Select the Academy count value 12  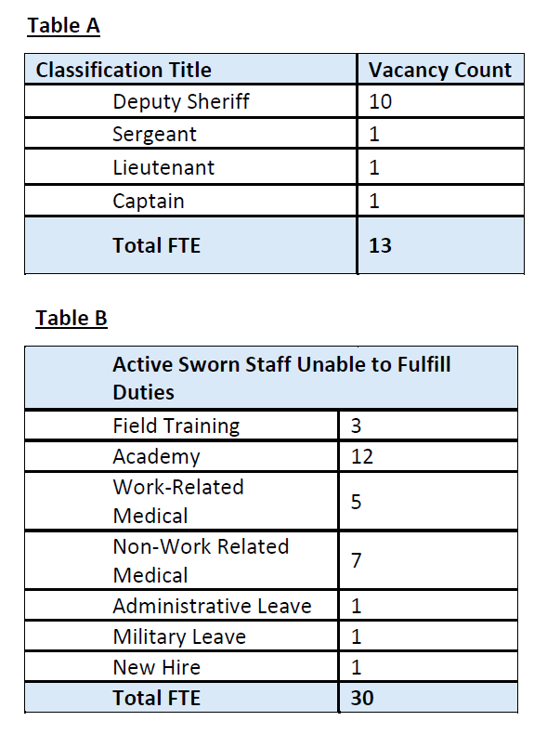(362, 456)
